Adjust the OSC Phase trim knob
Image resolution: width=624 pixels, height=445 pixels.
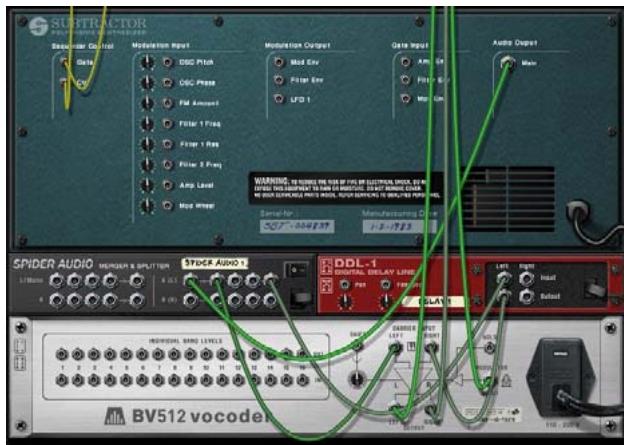click(x=147, y=83)
